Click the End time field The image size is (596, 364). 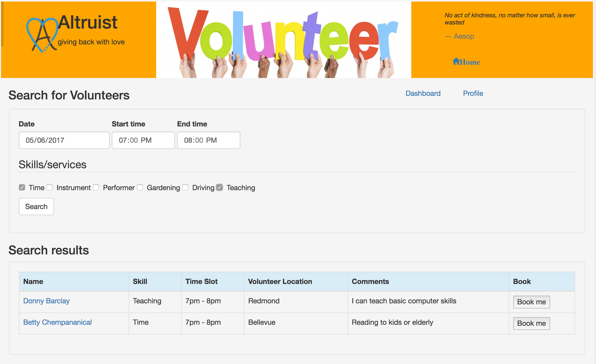[208, 140]
